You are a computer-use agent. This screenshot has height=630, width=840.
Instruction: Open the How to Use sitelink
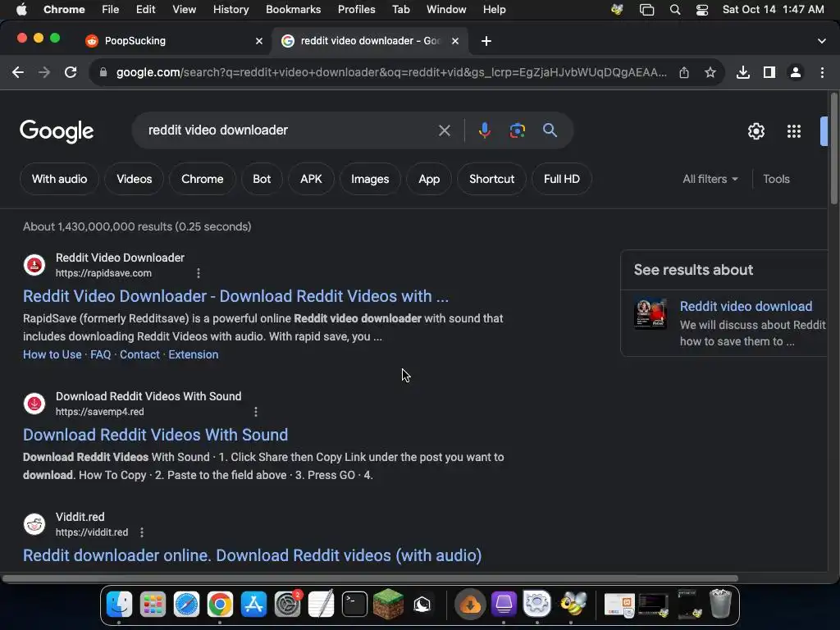tap(52, 354)
